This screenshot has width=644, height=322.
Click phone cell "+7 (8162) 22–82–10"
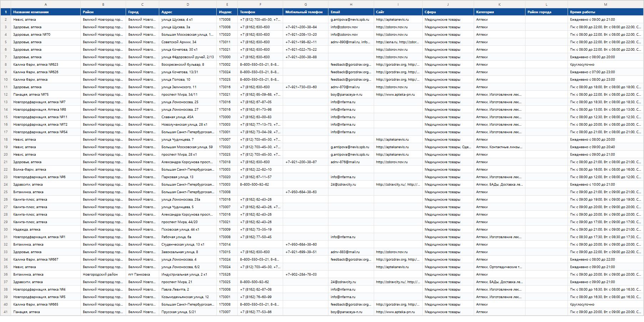260,170
